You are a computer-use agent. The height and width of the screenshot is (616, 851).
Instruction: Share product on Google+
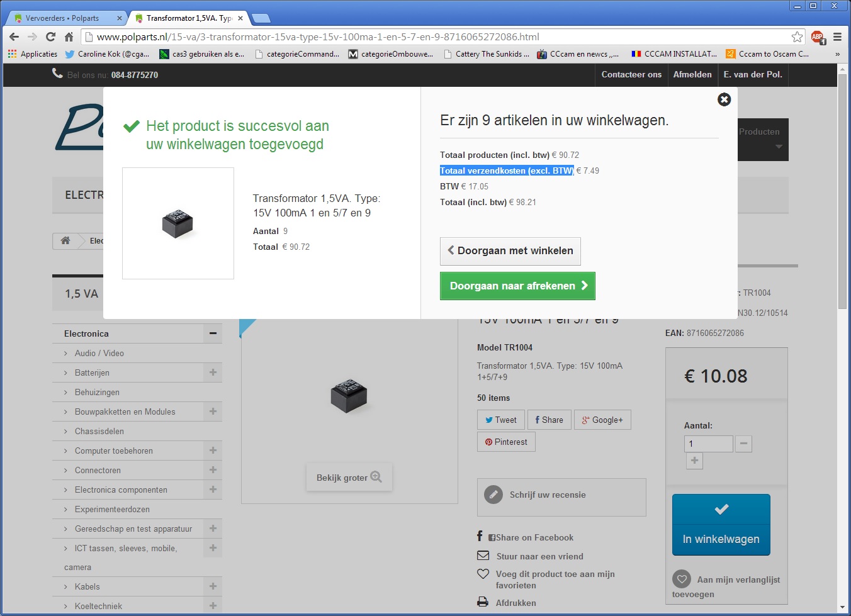pos(602,420)
